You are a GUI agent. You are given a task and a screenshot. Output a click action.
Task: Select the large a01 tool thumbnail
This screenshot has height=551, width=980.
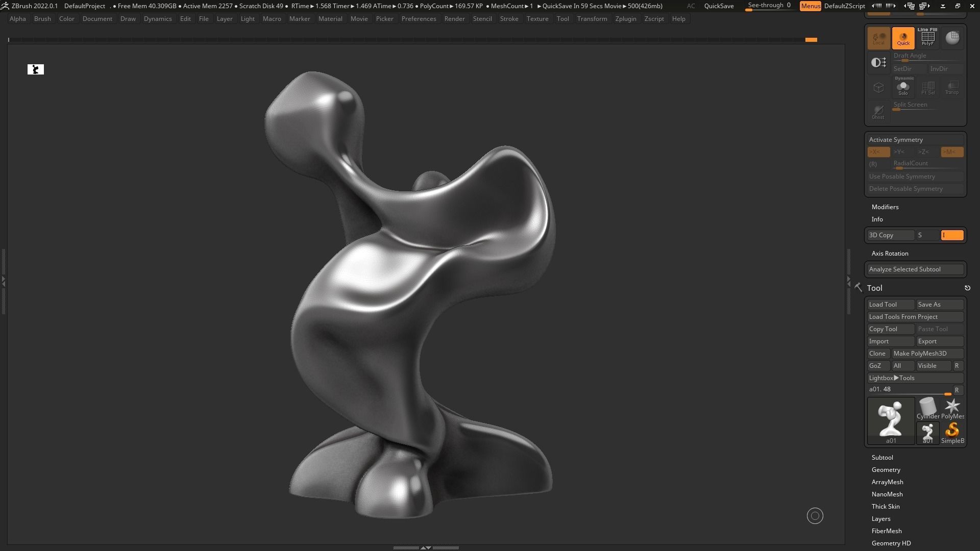pyautogui.click(x=891, y=421)
